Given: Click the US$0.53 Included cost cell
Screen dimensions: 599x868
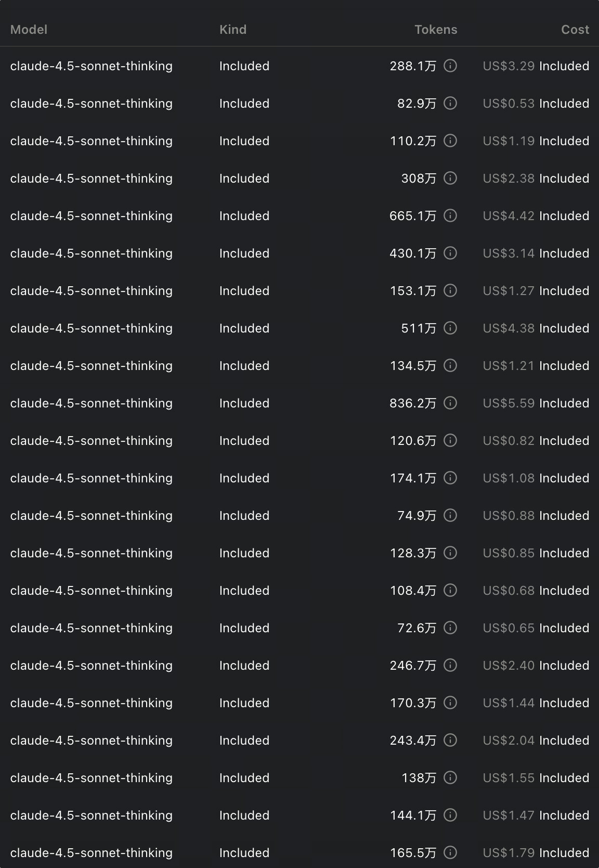Looking at the screenshot, I should coord(536,103).
